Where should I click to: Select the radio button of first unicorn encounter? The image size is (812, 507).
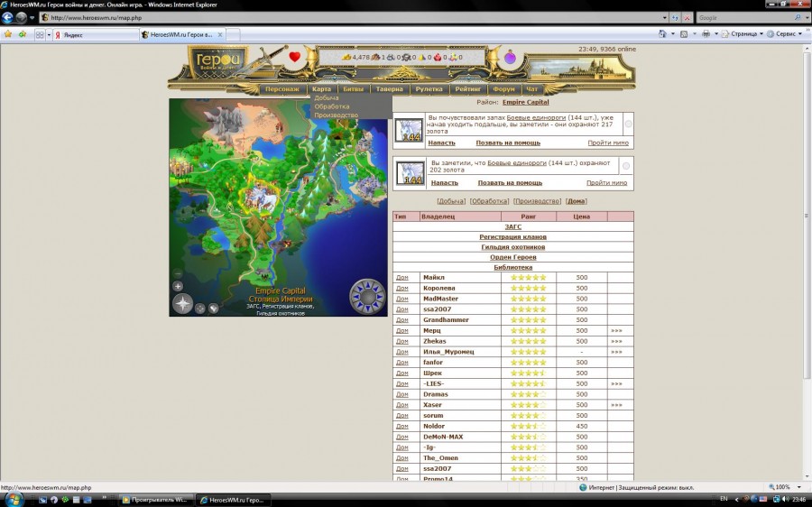(628, 124)
